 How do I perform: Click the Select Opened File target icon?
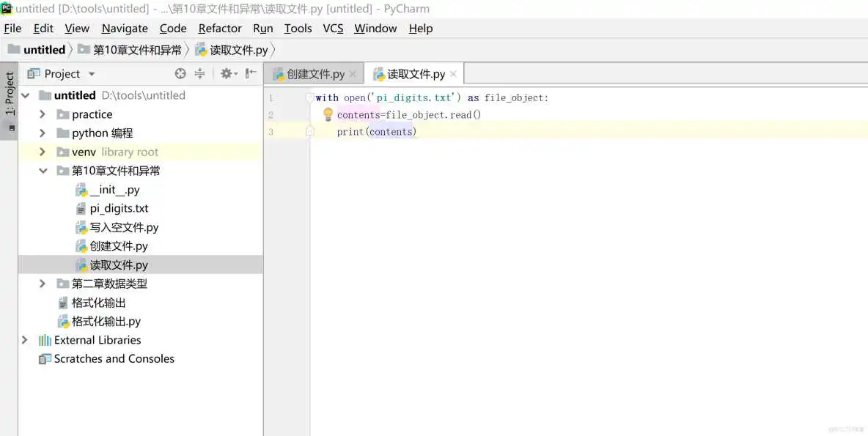180,73
